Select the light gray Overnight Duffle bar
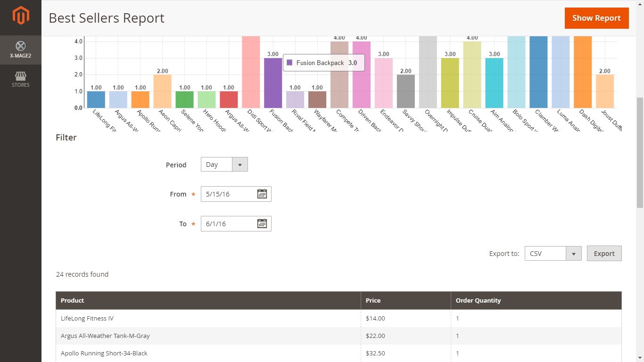 click(428, 72)
